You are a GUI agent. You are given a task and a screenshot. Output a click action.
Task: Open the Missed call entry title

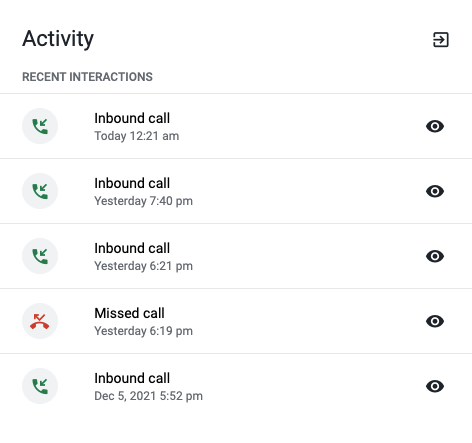(x=129, y=313)
